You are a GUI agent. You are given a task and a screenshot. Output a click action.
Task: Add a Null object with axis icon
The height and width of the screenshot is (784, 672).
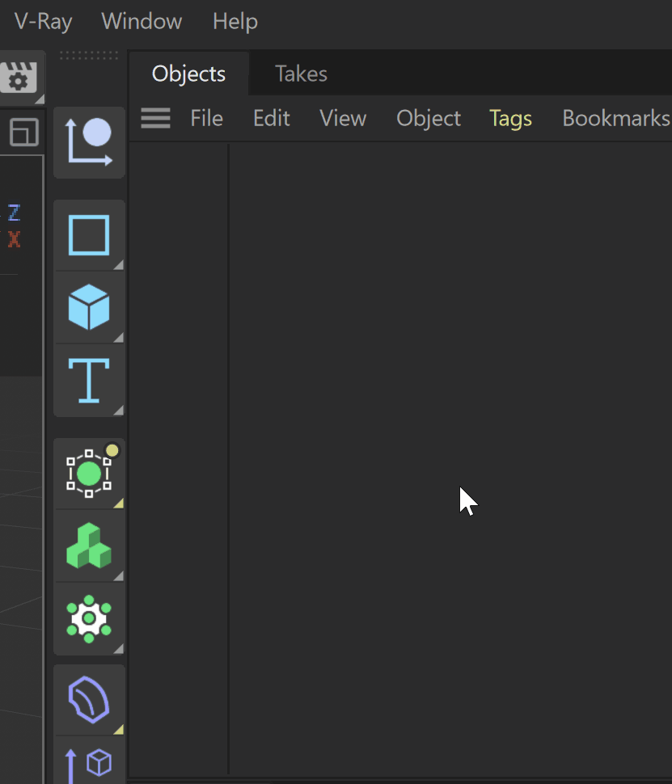pyautogui.click(x=89, y=142)
